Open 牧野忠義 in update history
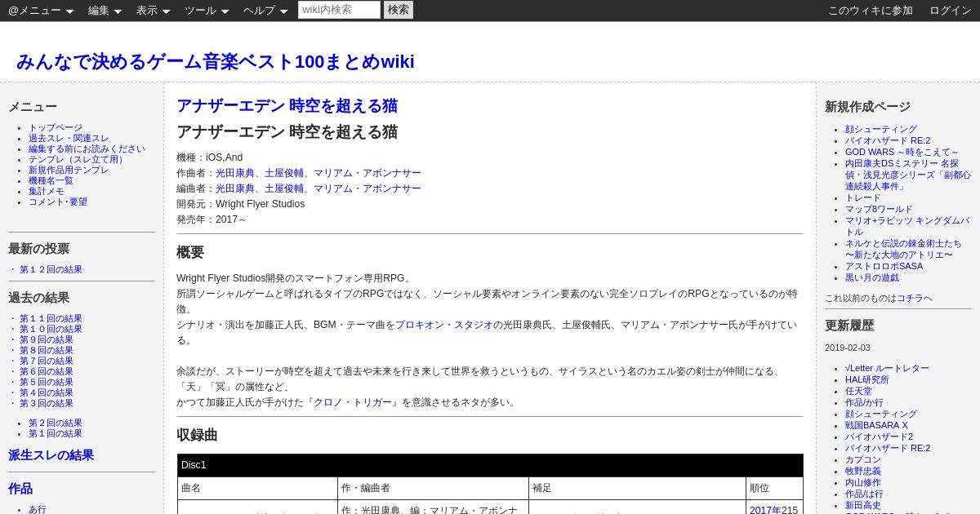Viewport: 980px width, 514px height. (x=863, y=471)
